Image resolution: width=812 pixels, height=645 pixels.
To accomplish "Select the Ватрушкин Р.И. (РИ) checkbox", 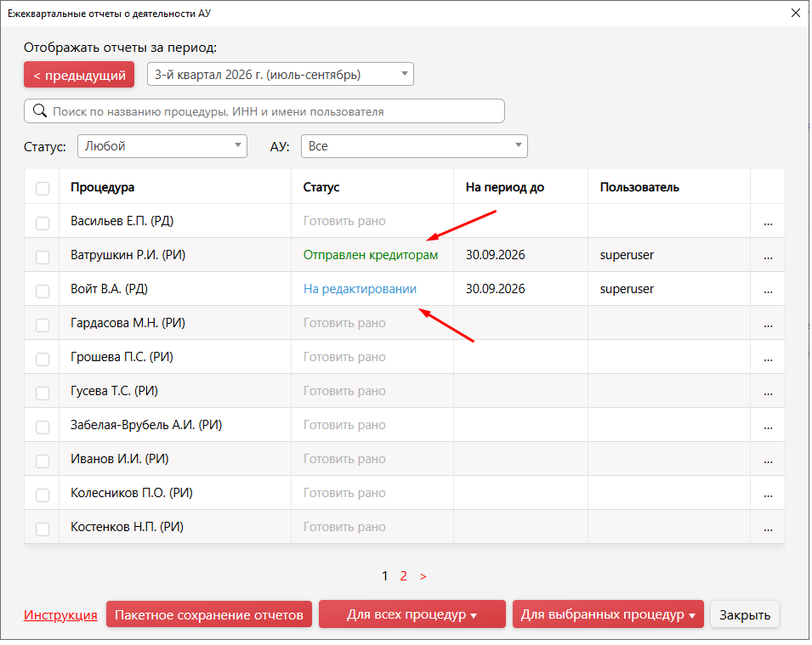I will tap(43, 257).
